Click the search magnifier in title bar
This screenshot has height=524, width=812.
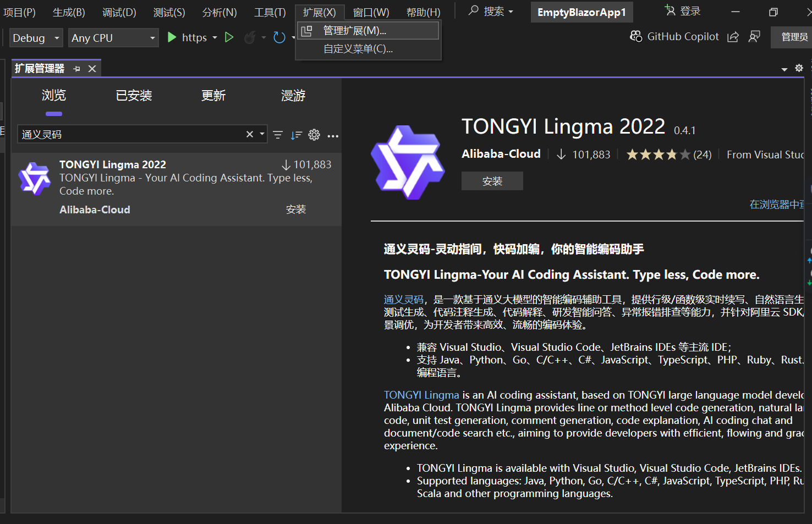coord(473,11)
